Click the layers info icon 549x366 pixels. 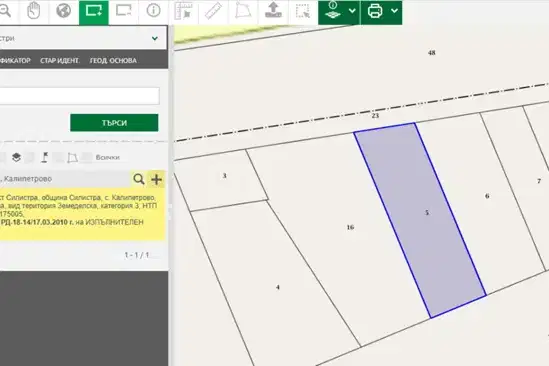[x=333, y=11]
